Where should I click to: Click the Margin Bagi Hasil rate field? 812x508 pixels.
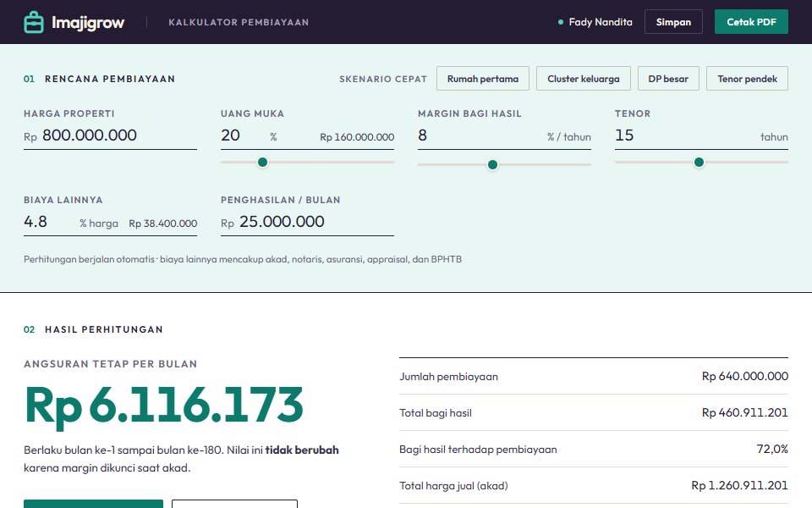point(479,135)
